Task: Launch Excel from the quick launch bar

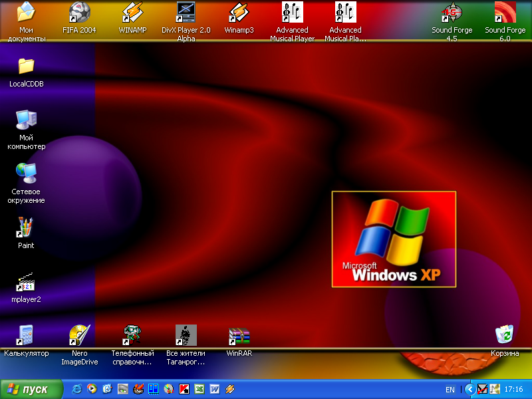Action: click(x=199, y=389)
